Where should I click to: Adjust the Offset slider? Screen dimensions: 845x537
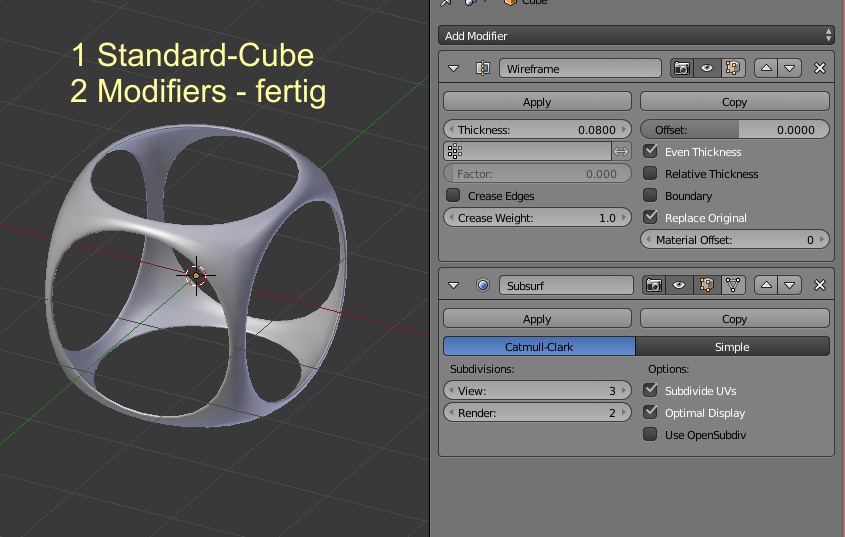tap(735, 129)
